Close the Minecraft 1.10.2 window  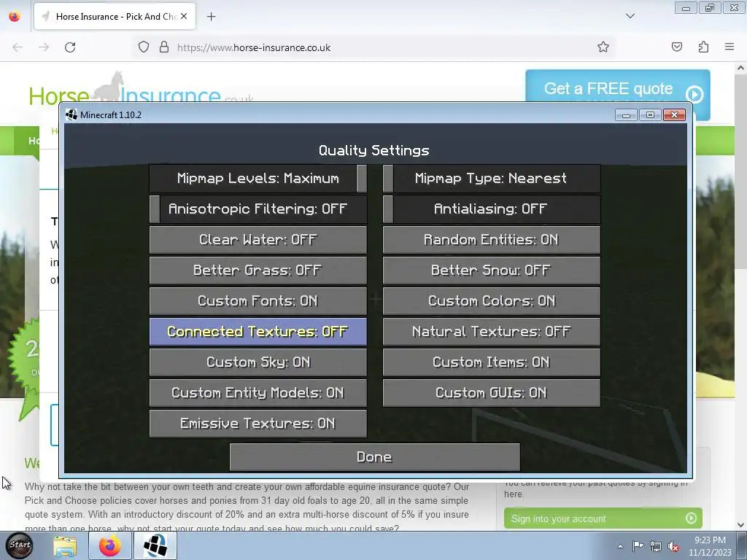674,114
